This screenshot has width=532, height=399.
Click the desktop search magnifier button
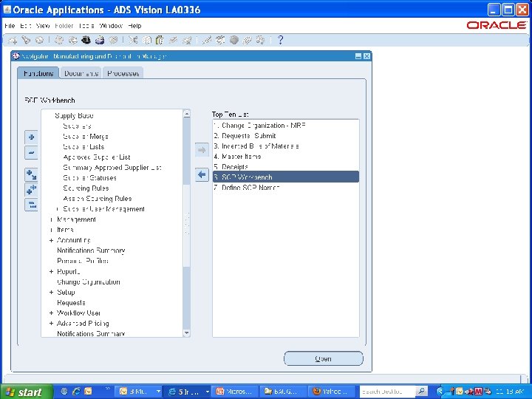(x=421, y=392)
